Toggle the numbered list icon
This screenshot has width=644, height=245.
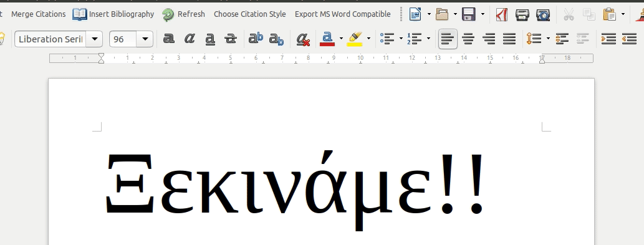[x=415, y=39]
